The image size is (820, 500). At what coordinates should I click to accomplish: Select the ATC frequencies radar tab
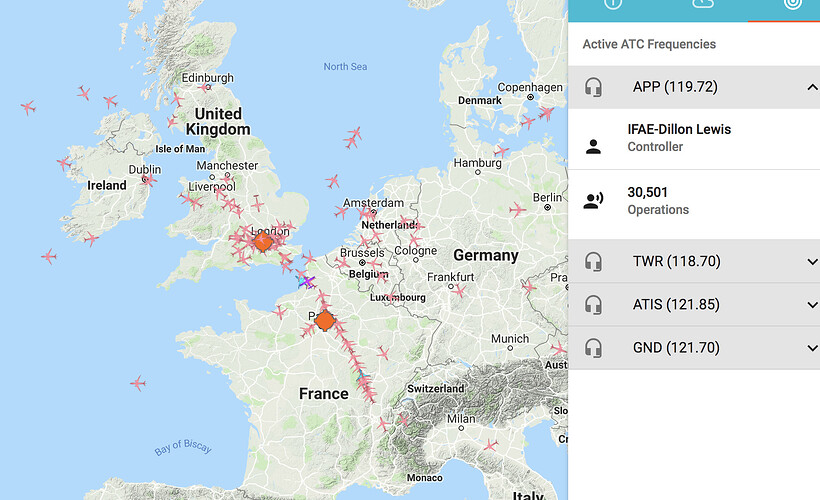793,4
